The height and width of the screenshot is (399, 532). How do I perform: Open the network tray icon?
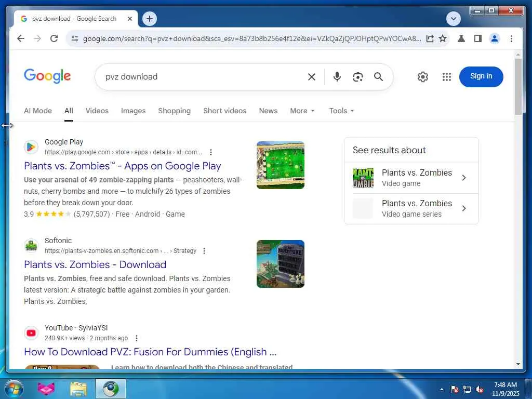coord(467,389)
